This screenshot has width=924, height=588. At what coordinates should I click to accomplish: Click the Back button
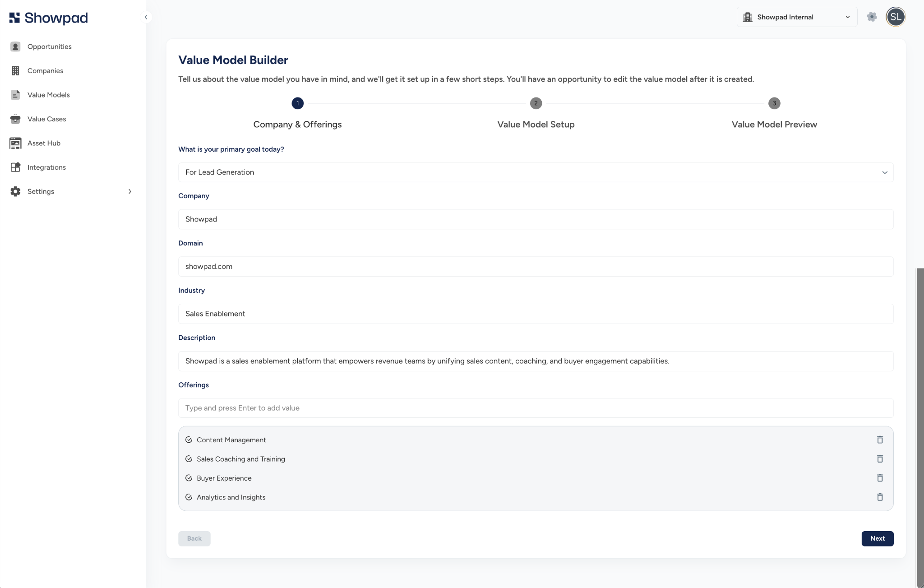(x=194, y=538)
